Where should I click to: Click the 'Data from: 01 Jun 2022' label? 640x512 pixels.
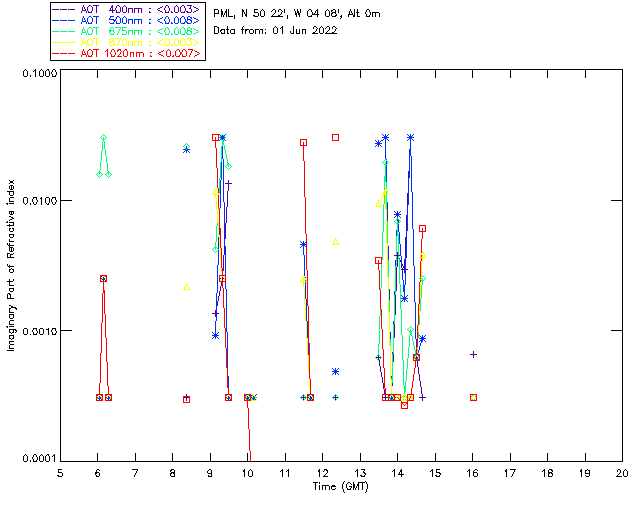coord(275,31)
